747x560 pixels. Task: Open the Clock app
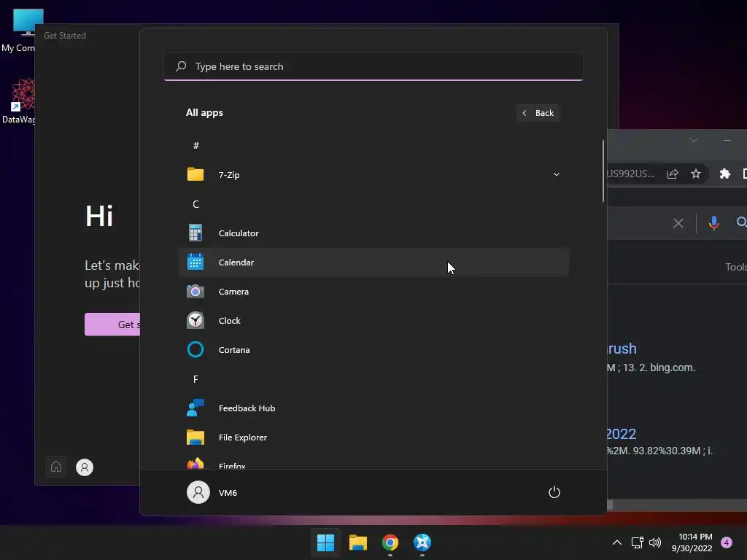(x=373, y=321)
